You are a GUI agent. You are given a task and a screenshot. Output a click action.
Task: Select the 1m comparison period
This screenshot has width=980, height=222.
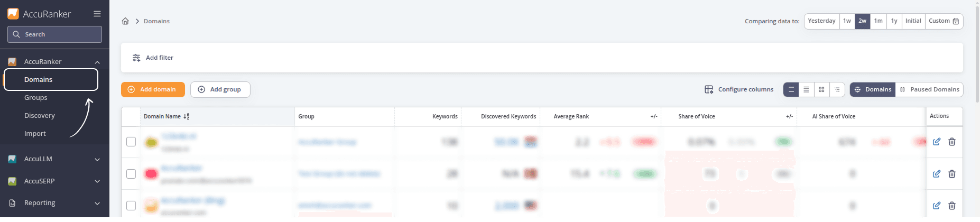pyautogui.click(x=879, y=21)
